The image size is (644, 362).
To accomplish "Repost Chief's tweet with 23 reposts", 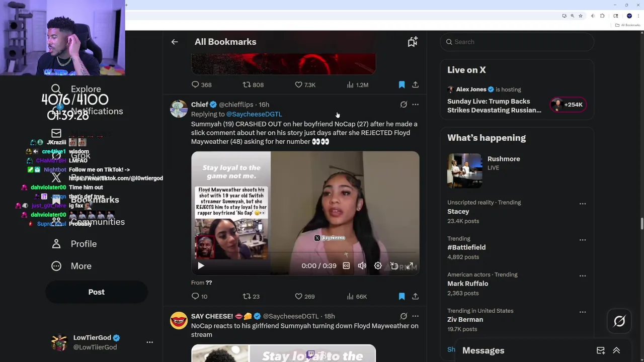I will (251, 297).
